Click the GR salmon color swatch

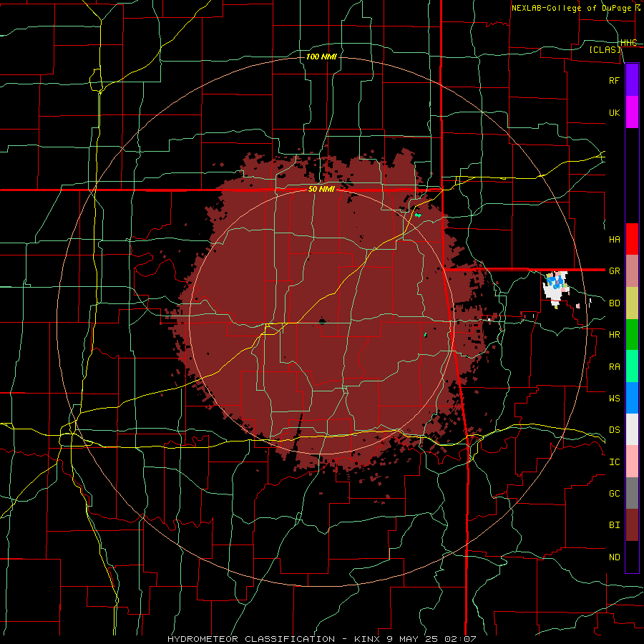pos(632,271)
